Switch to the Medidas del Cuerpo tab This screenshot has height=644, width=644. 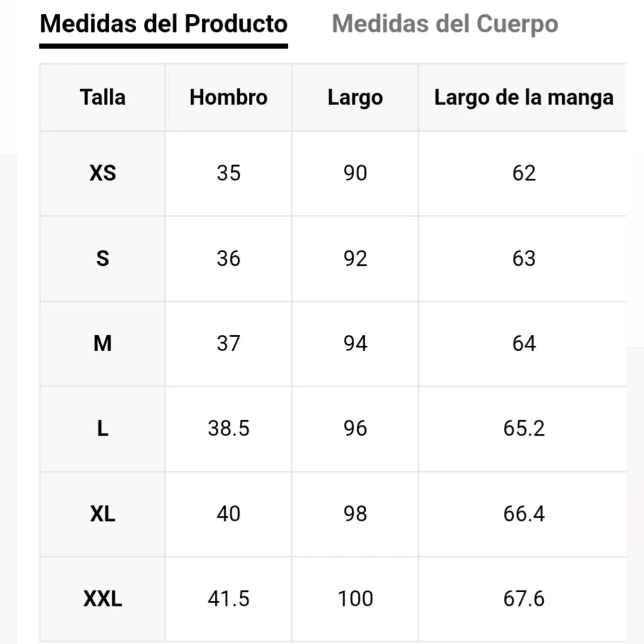[445, 24]
